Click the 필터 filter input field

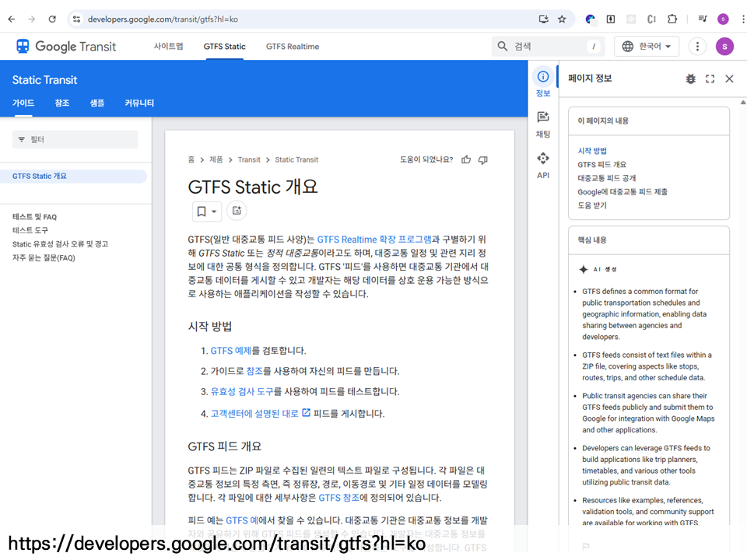tap(75, 139)
